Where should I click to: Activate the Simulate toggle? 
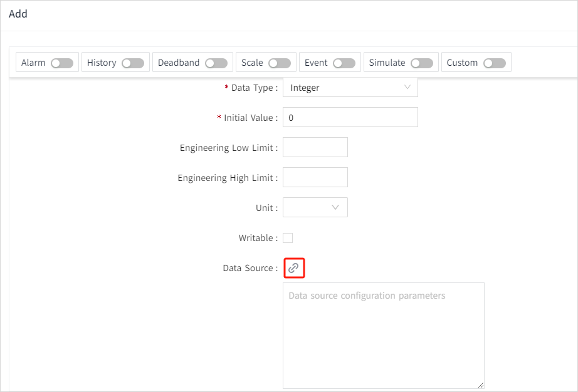tap(422, 63)
